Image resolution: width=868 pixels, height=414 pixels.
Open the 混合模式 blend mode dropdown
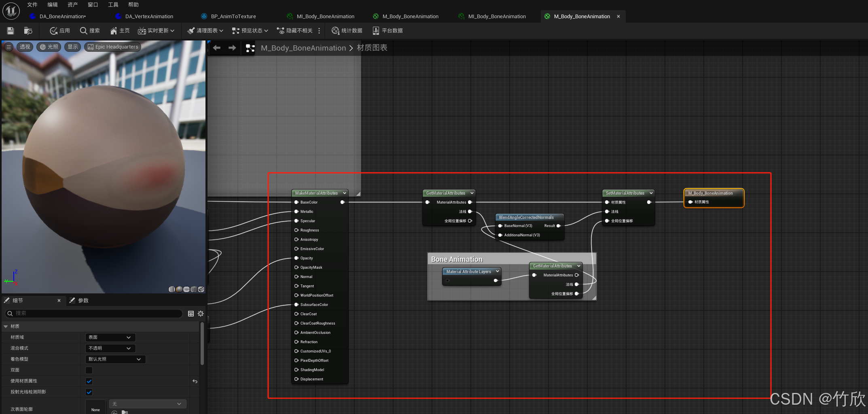click(x=110, y=348)
